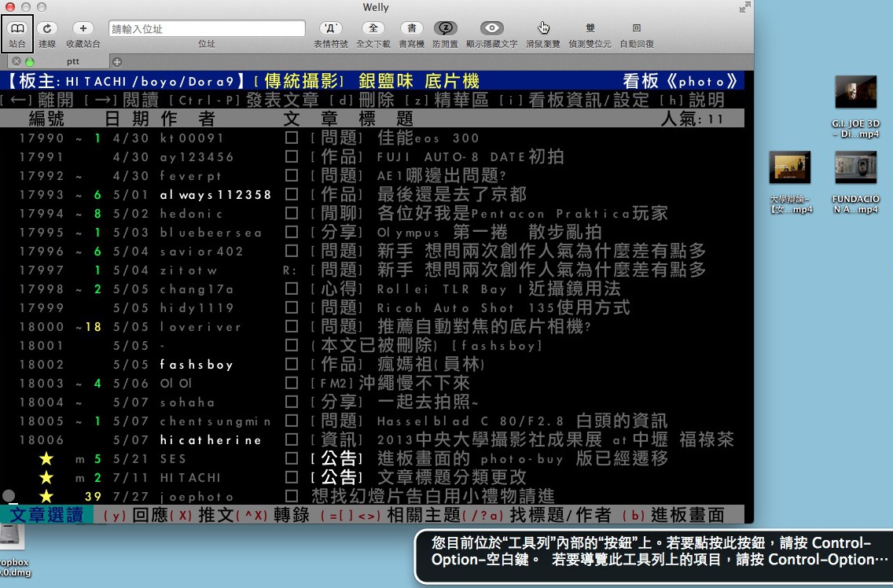Click 相關主題 in the bottom bar
893x588 pixels.
click(423, 514)
